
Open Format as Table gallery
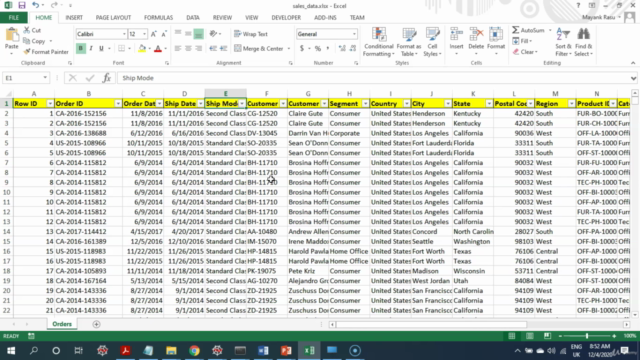(x=409, y=42)
